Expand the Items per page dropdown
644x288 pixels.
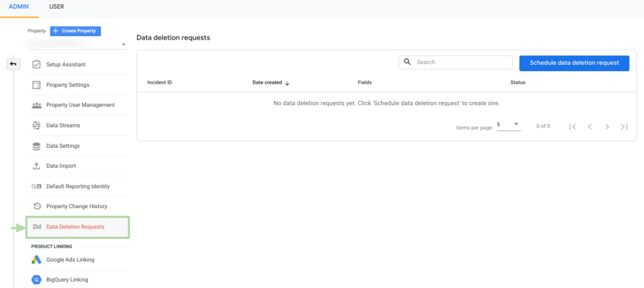[x=508, y=125]
